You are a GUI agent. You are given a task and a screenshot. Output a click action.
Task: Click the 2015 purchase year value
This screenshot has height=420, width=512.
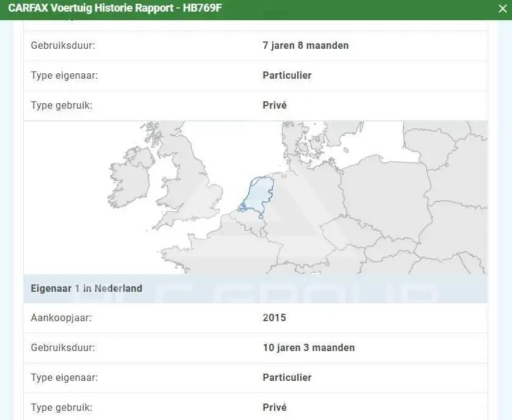tap(274, 318)
